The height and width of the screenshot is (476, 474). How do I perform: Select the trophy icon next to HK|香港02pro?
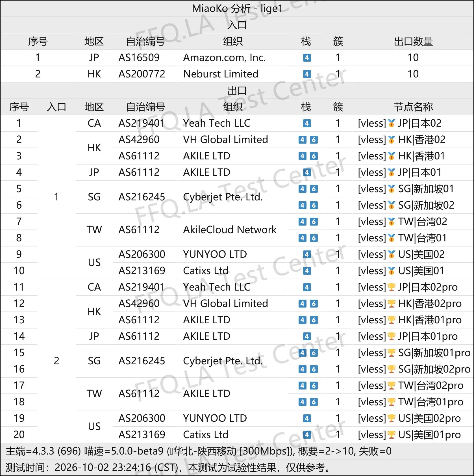click(x=392, y=304)
